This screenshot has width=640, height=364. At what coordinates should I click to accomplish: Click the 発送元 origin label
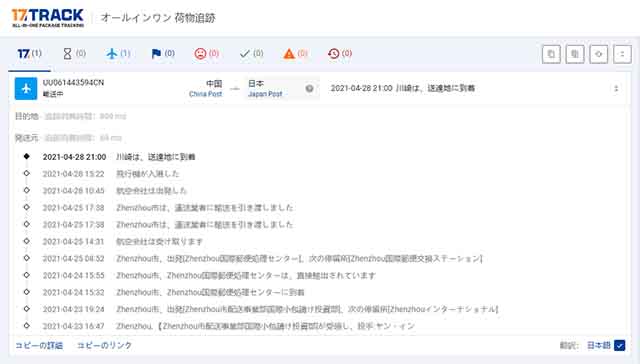tap(27, 138)
